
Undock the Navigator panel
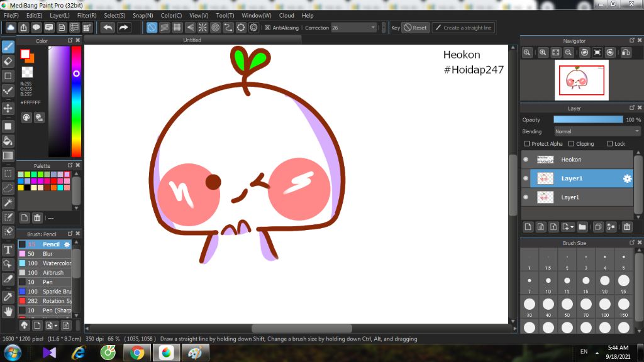coord(631,40)
